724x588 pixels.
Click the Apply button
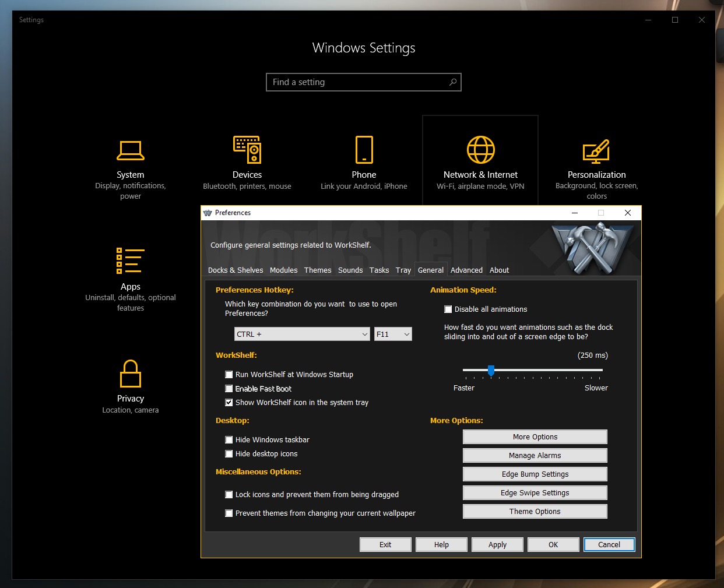[497, 545]
